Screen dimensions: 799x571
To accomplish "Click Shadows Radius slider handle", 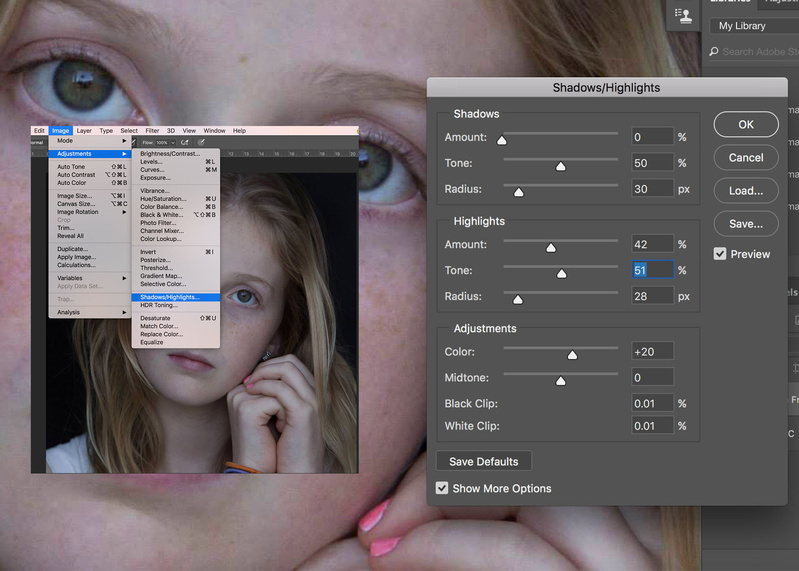I will [x=518, y=192].
